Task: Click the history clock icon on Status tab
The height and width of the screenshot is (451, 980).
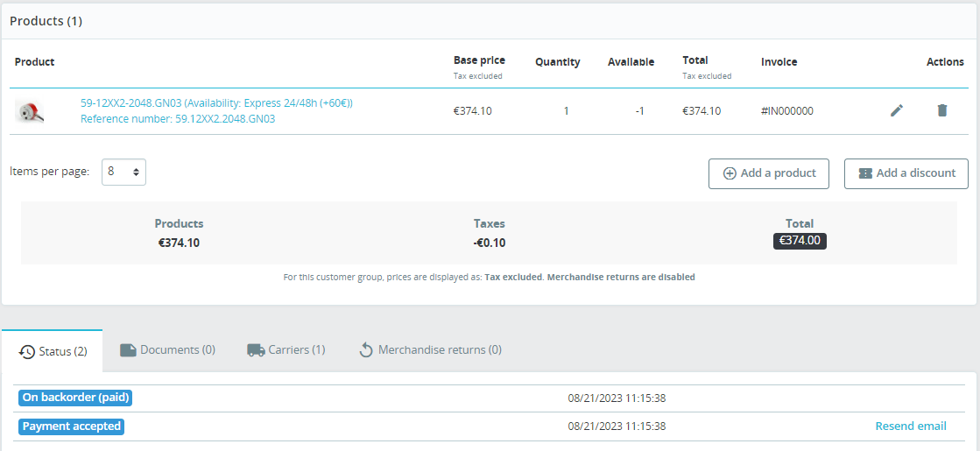Action: click(x=27, y=352)
